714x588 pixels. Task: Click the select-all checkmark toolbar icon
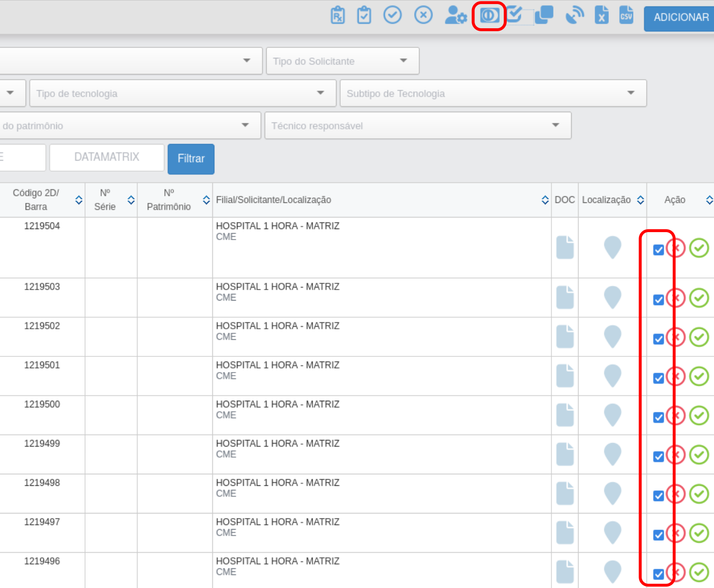515,14
